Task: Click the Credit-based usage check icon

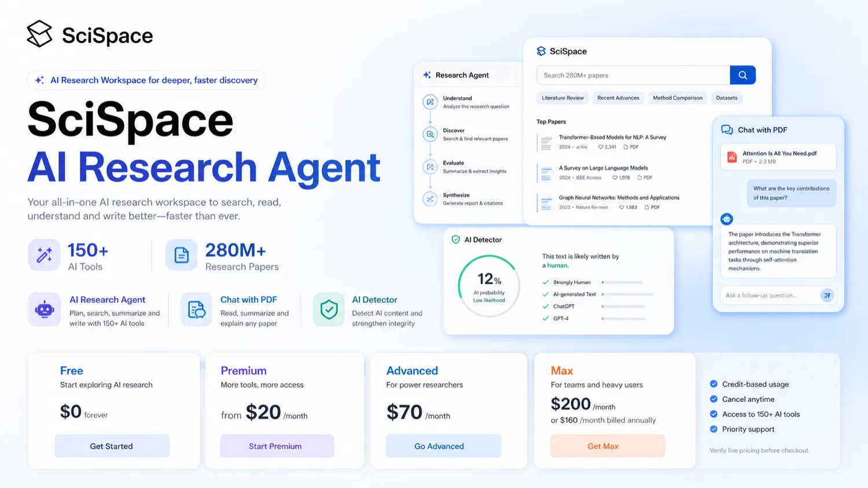Action: 713,384
